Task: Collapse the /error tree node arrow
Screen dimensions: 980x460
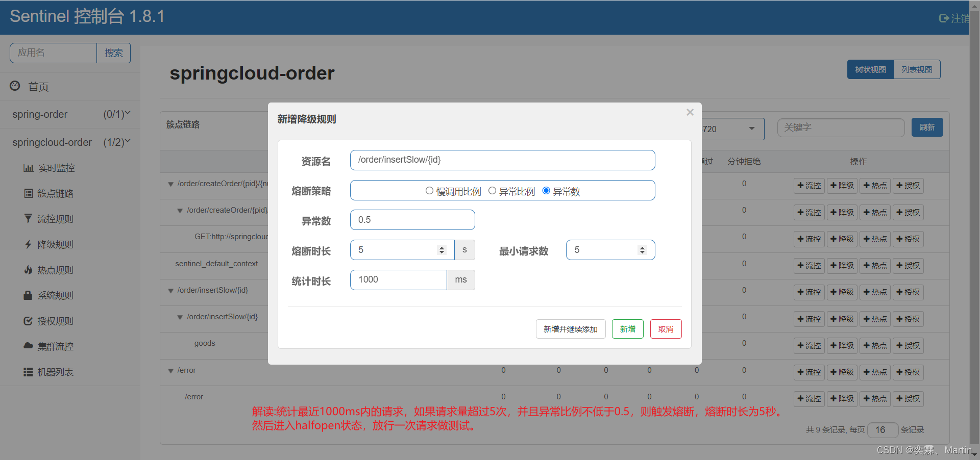Action: 171,371
